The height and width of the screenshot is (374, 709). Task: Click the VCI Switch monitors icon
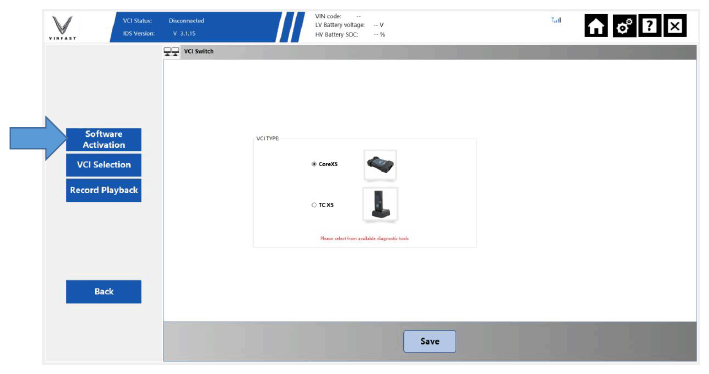click(171, 52)
